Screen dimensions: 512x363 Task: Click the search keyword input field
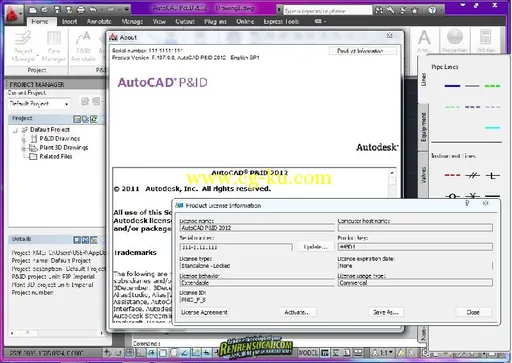pyautogui.click(x=328, y=11)
